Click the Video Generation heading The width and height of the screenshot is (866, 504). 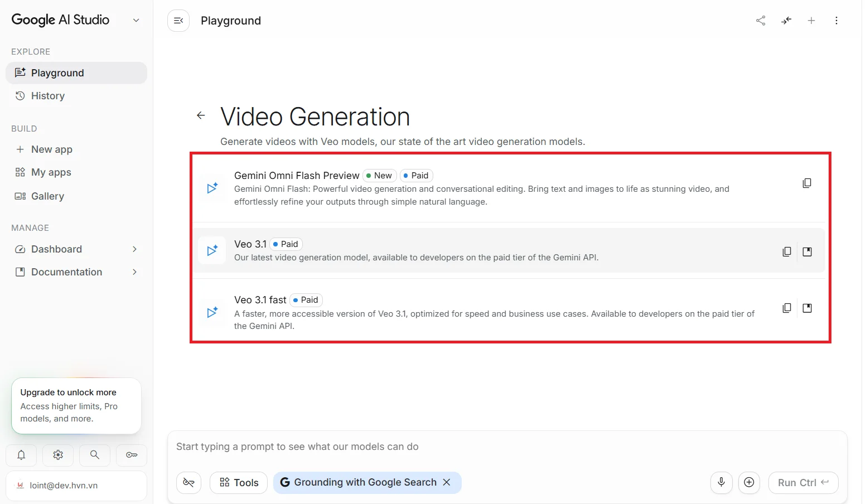click(x=315, y=117)
